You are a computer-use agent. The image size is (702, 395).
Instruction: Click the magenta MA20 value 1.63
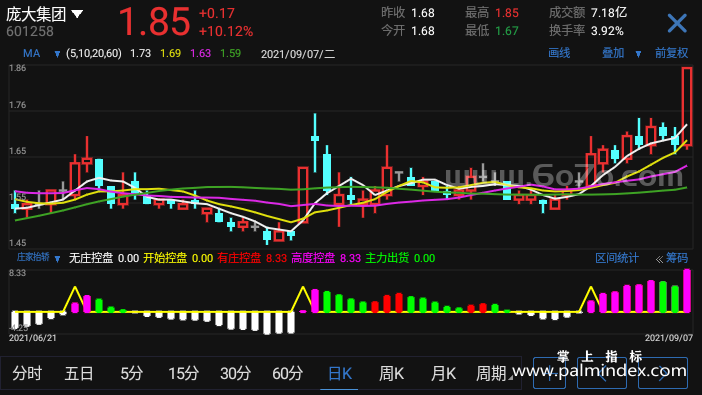pyautogui.click(x=201, y=54)
